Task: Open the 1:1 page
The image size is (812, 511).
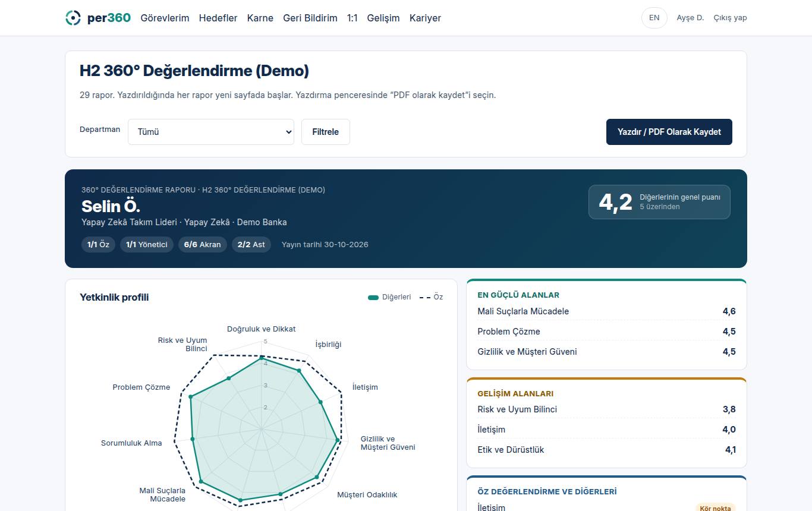Action: tap(353, 18)
